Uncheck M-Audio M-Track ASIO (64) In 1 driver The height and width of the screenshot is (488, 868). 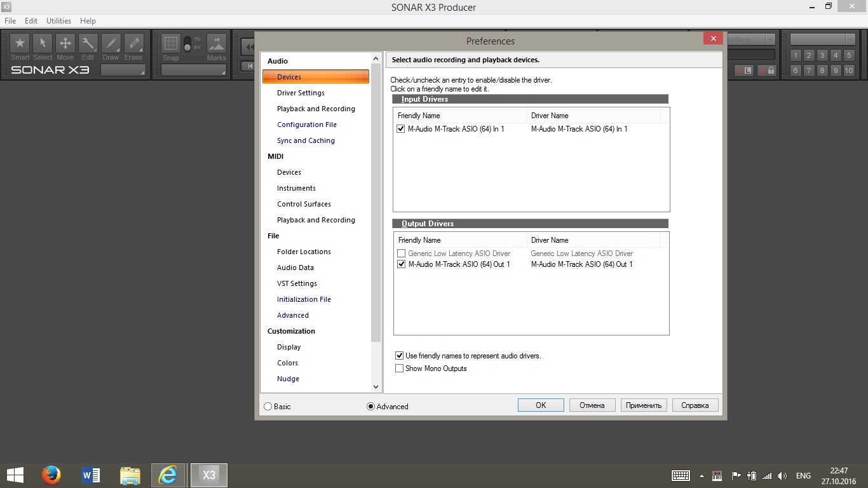coord(401,129)
